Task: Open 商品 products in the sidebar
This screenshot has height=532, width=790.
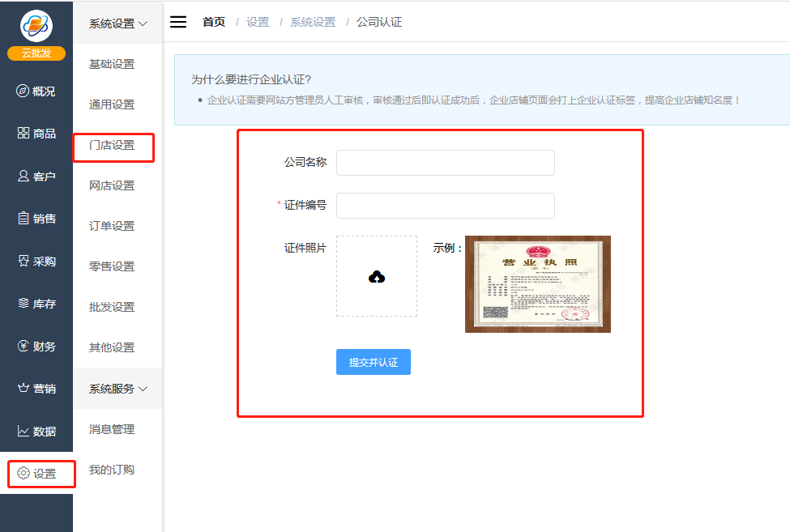Action: tap(36, 134)
